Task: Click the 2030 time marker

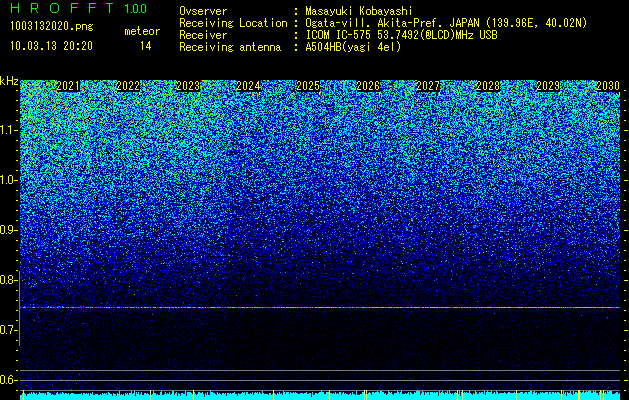Action: 608,86
